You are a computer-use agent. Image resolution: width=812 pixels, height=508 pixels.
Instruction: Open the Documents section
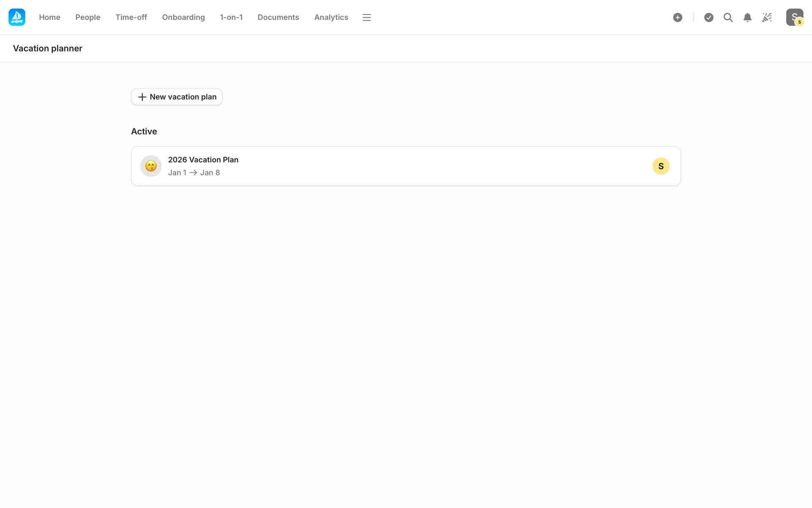click(x=278, y=17)
